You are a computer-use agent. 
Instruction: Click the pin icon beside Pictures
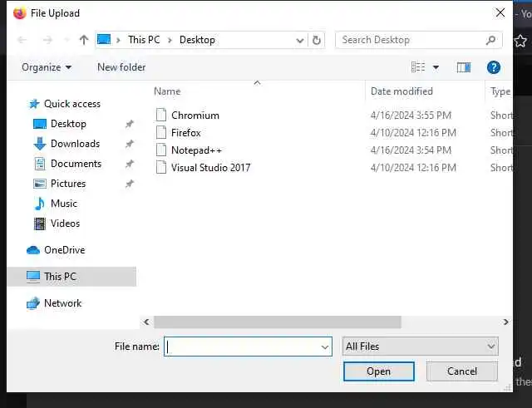[130, 184]
